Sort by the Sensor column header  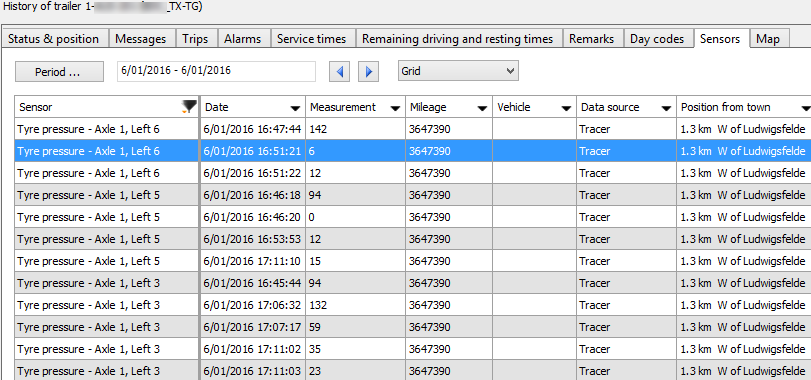98,107
